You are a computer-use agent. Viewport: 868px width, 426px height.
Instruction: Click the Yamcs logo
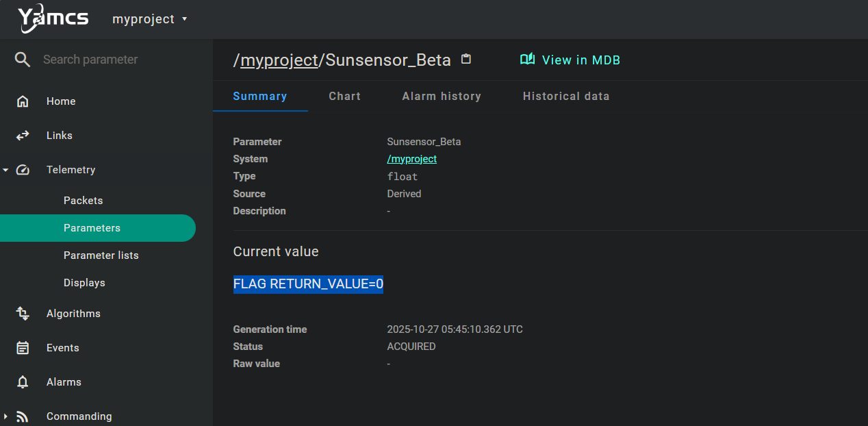pos(53,18)
